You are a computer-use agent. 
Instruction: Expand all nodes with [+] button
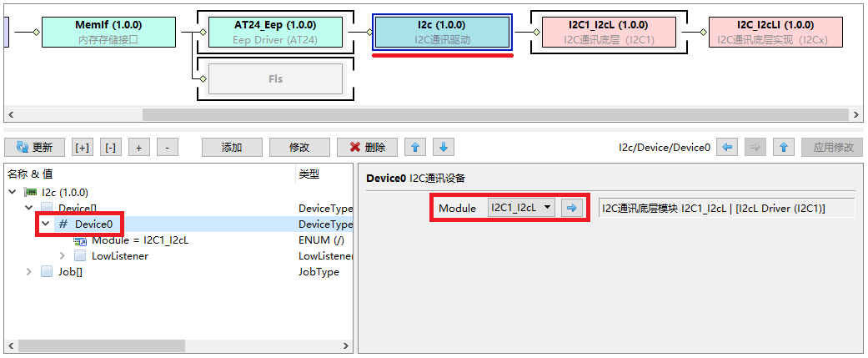(83, 148)
